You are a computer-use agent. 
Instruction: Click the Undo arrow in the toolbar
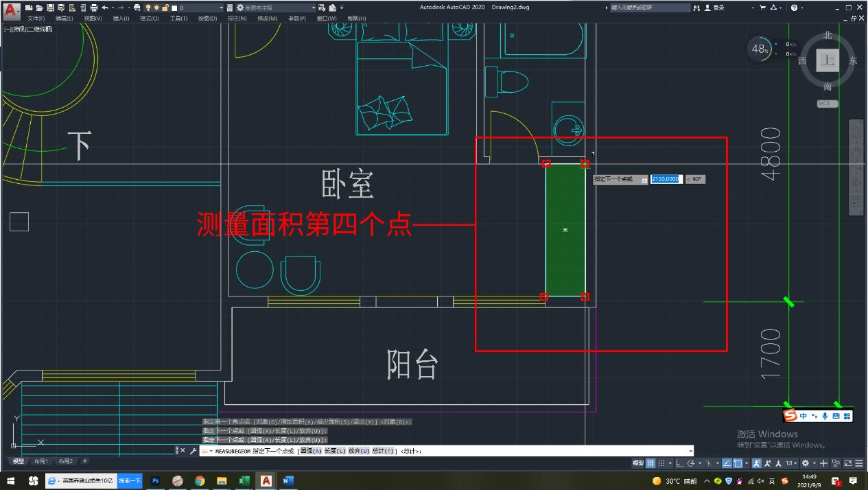pyautogui.click(x=106, y=8)
